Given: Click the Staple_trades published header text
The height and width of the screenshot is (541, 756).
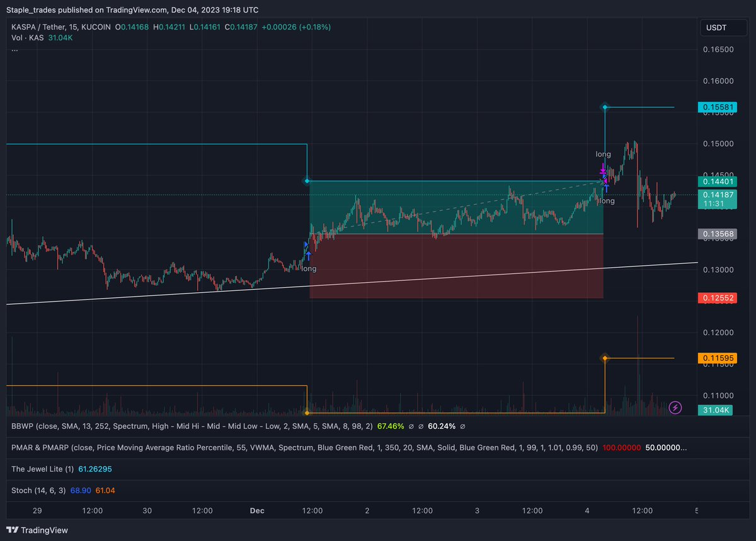Looking at the screenshot, I should click(x=132, y=10).
